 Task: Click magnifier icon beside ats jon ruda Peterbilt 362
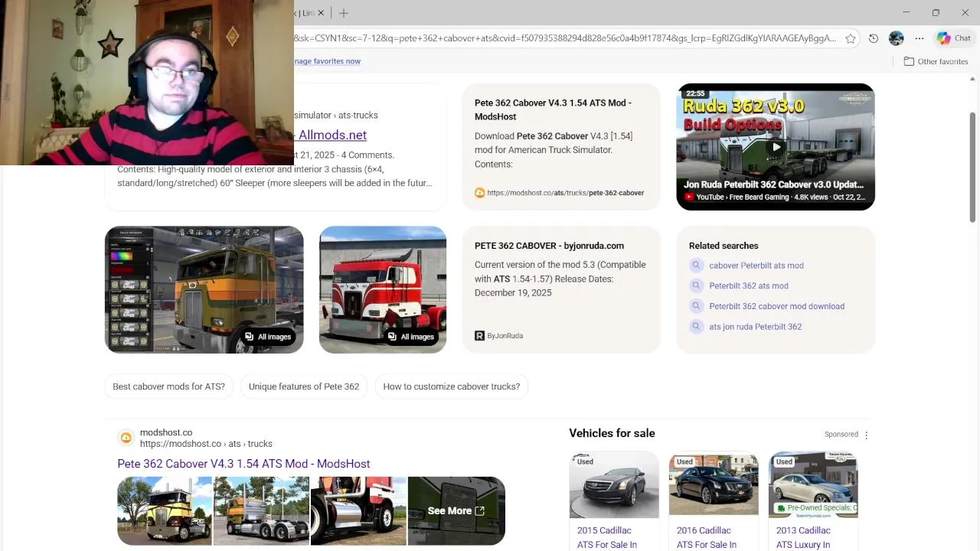coord(696,326)
